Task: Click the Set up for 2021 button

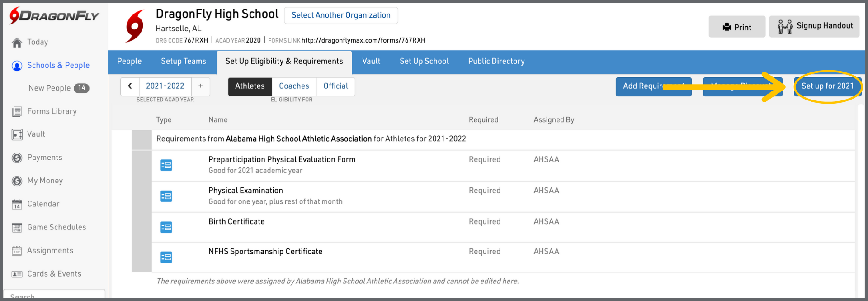Action: pos(827,86)
